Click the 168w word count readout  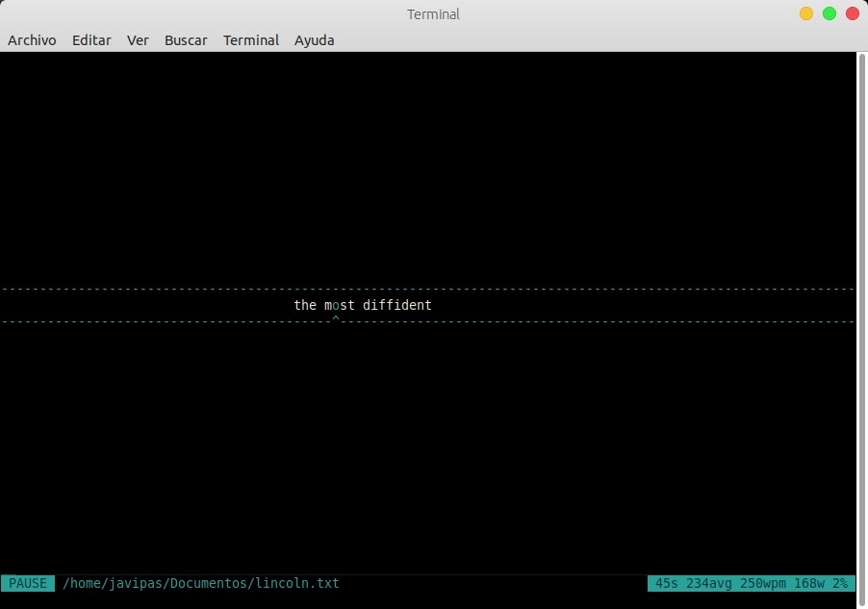(x=810, y=583)
